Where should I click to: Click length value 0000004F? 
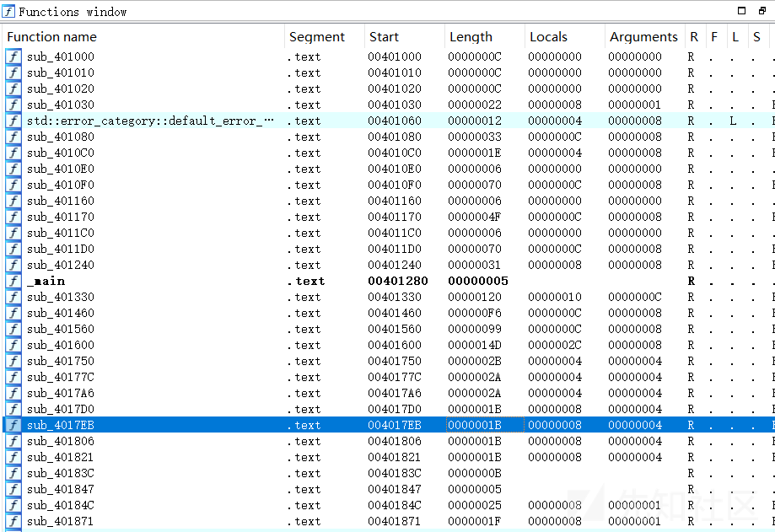pos(475,217)
